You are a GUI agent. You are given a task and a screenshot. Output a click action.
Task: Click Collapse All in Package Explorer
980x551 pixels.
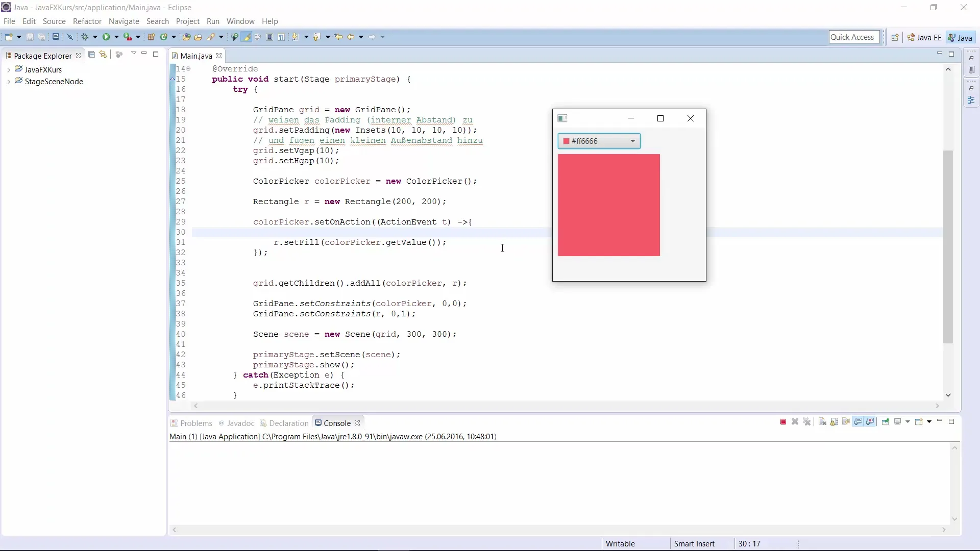tap(91, 54)
